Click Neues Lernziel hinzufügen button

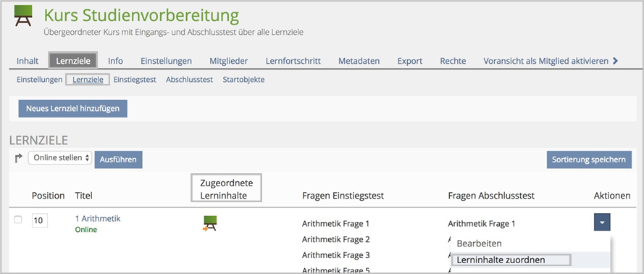72,109
